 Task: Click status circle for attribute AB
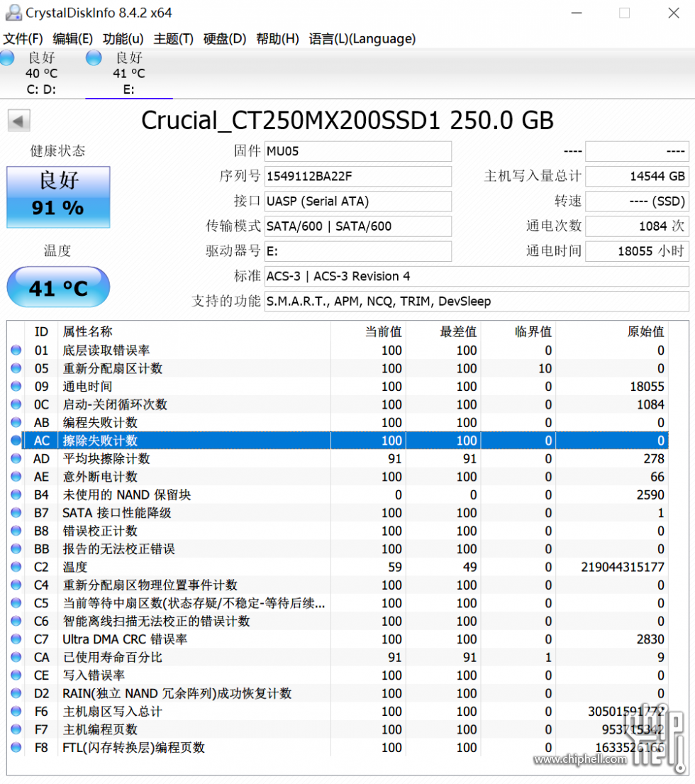click(x=16, y=422)
